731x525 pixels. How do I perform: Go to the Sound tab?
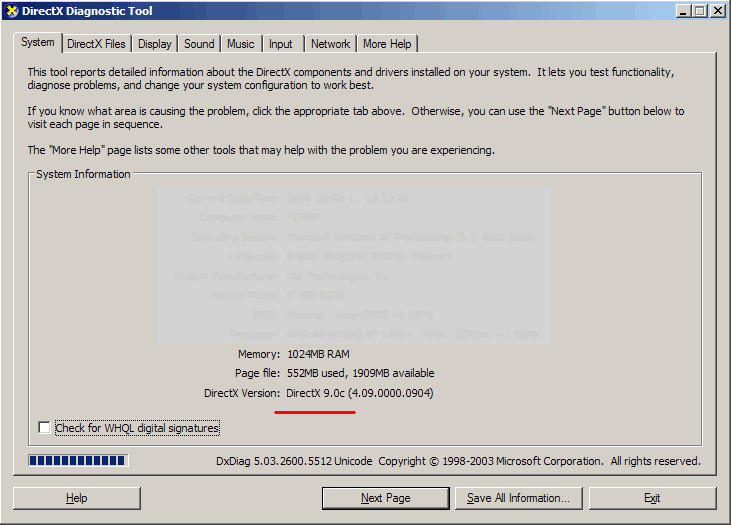tap(199, 44)
